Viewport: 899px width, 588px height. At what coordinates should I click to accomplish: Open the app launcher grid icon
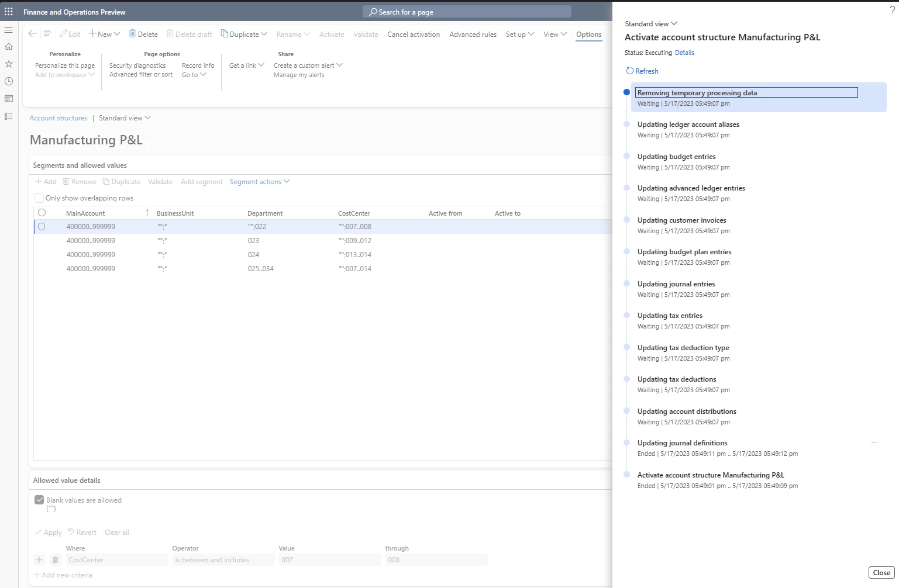[x=8, y=12]
